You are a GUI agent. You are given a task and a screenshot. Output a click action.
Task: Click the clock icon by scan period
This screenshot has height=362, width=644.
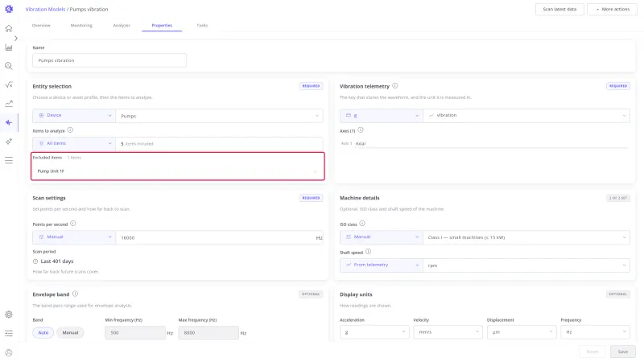pos(35,261)
